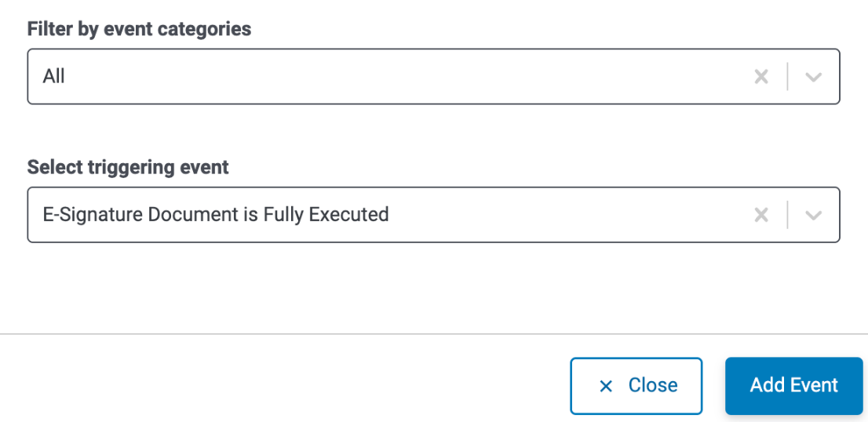Screen dimensions: 868x422
Task: Click the 'Add Event' text label
Action: [x=793, y=385]
